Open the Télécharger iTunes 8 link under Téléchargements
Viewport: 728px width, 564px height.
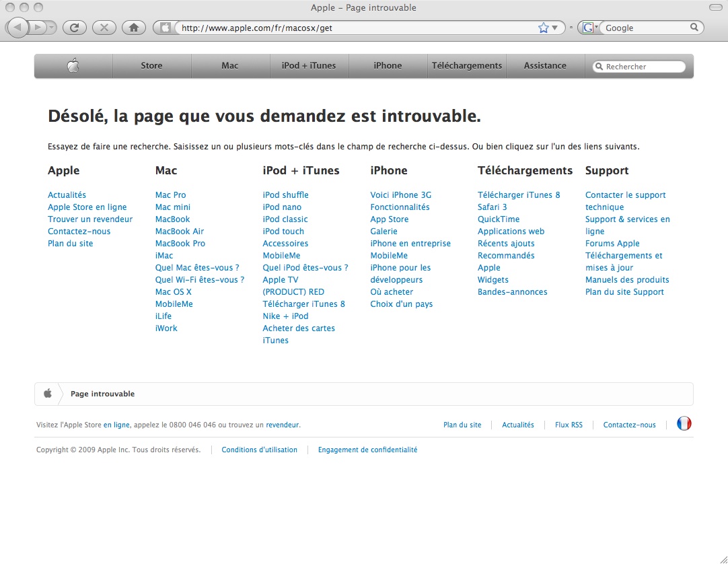[519, 195]
